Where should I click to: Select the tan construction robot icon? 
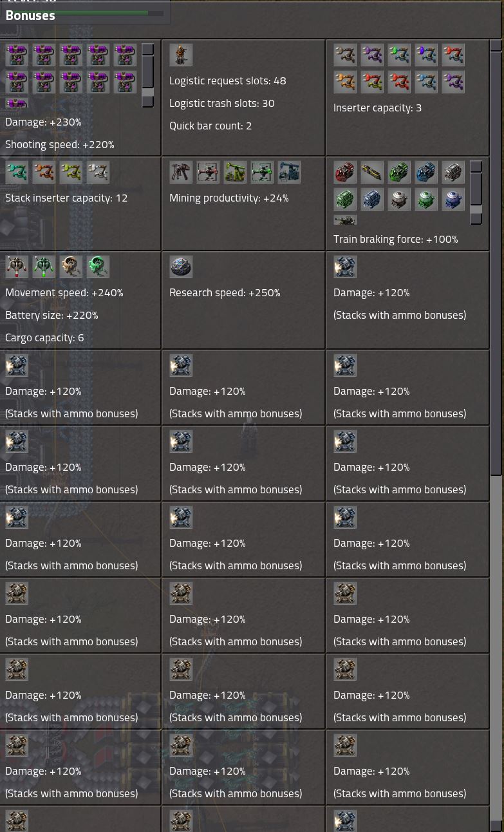coord(71,267)
